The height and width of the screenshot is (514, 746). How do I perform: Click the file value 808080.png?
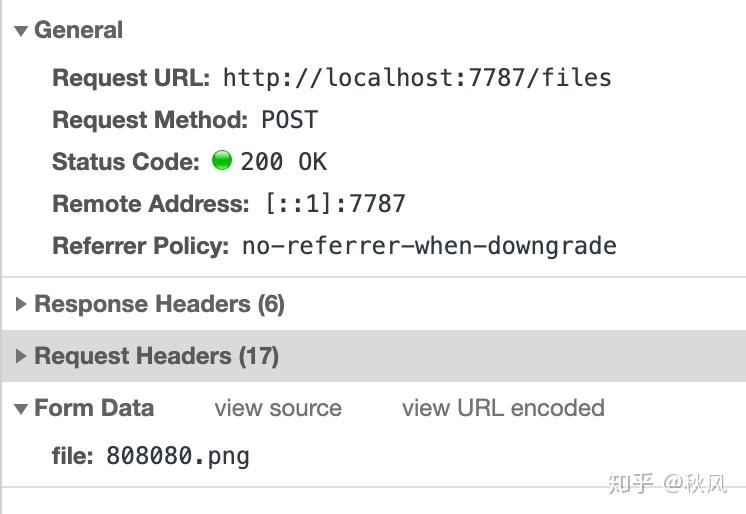pos(178,457)
